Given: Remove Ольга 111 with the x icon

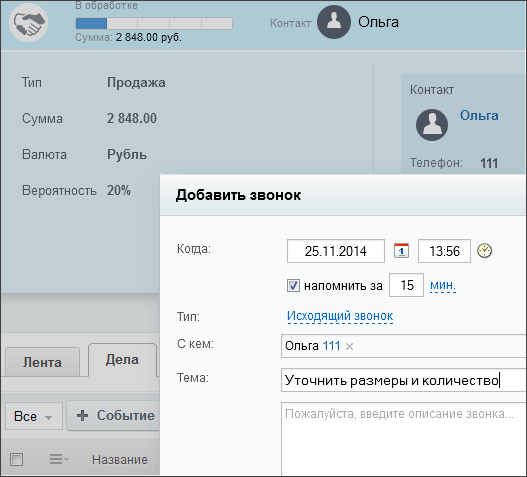Looking at the screenshot, I should [349, 346].
